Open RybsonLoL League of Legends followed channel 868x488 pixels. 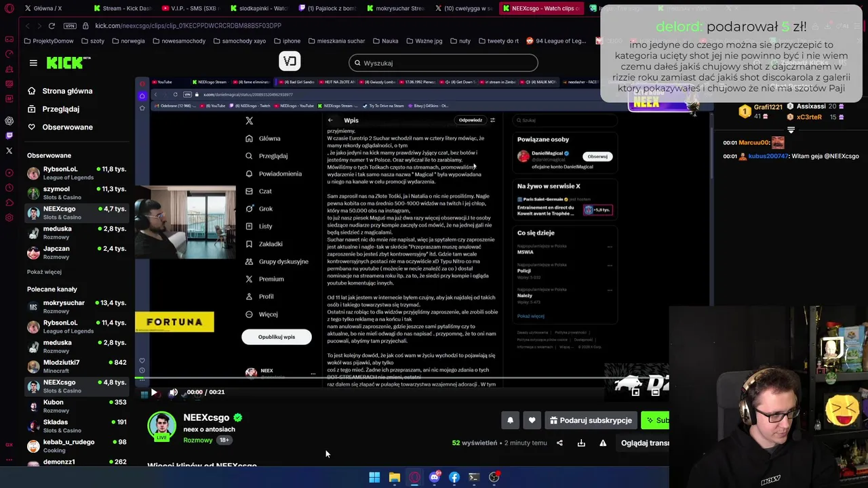[77, 173]
